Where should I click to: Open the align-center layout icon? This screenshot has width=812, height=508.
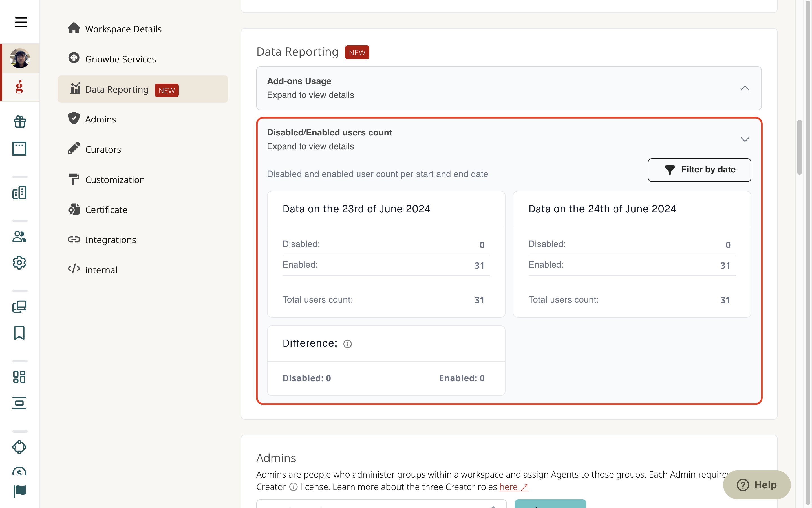[19, 403]
